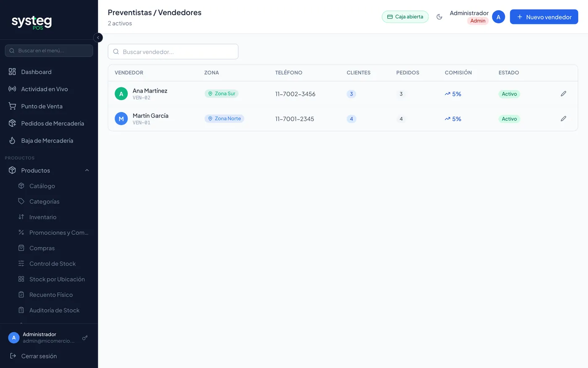Click the Systeg POS logo
Viewport: 588px width, 368px height.
(x=31, y=22)
